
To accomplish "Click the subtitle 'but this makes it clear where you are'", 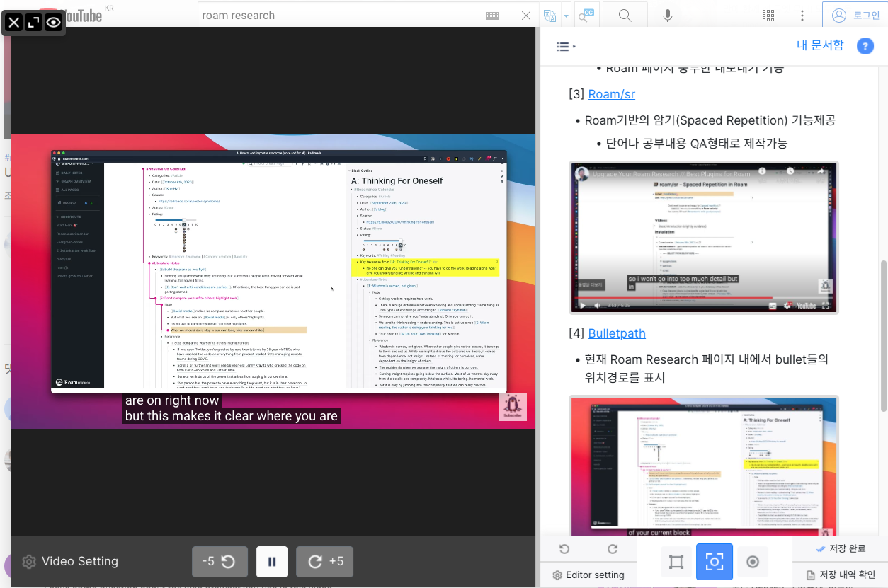I will [x=232, y=416].
